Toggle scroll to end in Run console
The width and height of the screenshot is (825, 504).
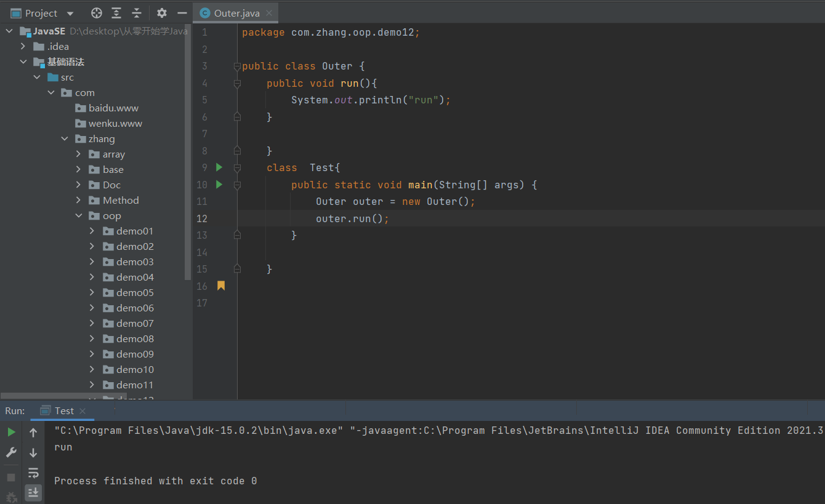click(33, 492)
